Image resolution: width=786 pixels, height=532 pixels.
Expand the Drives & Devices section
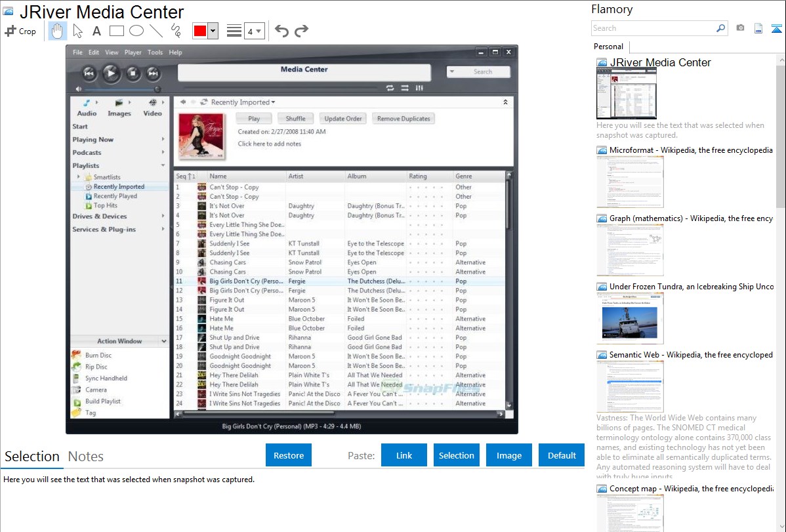click(x=163, y=216)
